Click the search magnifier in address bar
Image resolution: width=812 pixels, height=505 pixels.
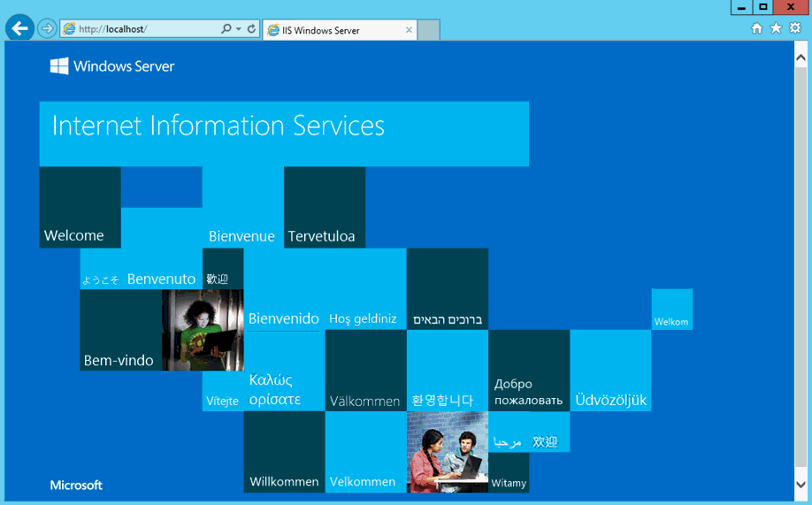click(226, 28)
